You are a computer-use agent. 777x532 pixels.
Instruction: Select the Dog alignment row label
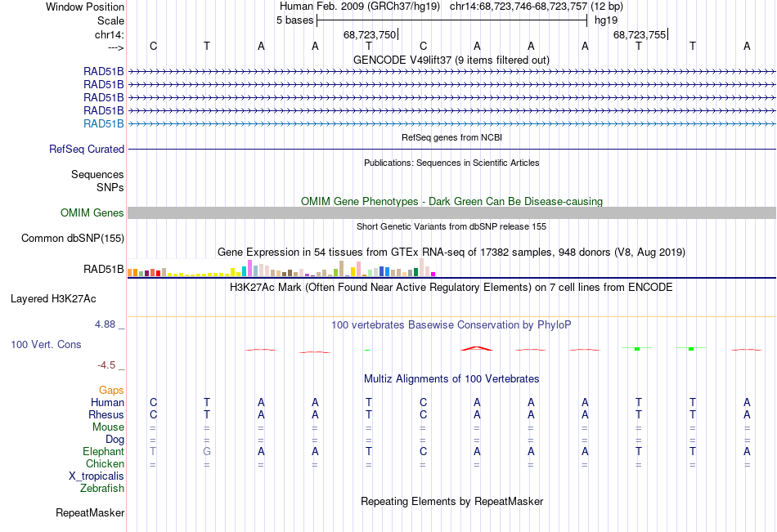[115, 440]
